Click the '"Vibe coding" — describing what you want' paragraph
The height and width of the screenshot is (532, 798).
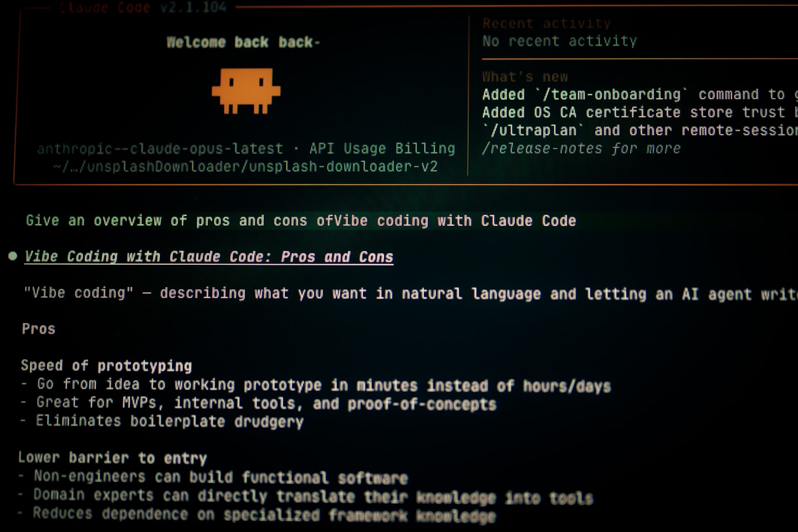pos(411,293)
